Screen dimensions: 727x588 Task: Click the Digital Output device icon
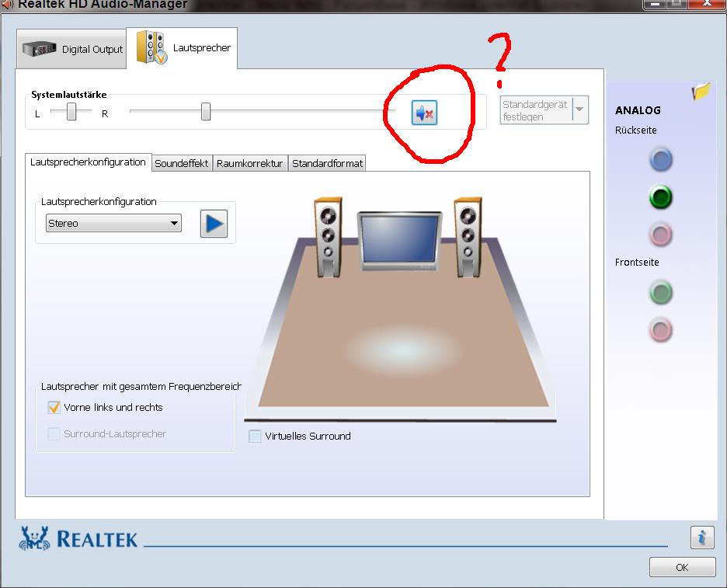coord(40,49)
